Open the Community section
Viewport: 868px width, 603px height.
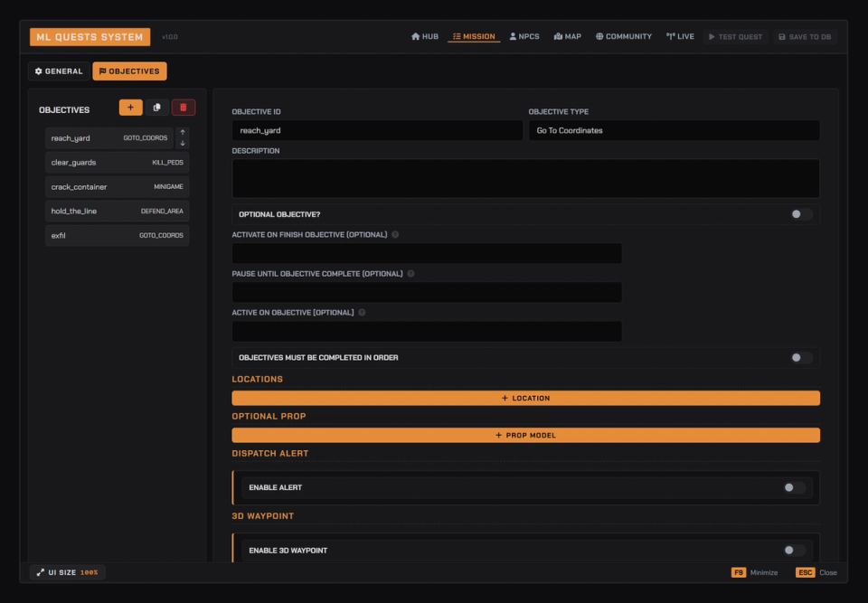coord(624,36)
